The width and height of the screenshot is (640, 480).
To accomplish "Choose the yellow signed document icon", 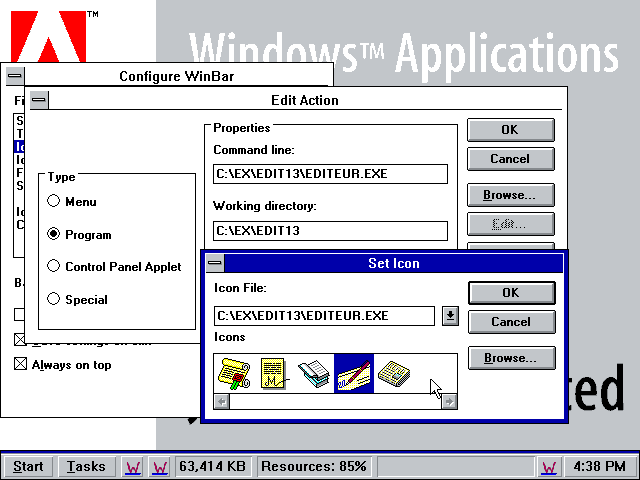I will coord(274,373).
